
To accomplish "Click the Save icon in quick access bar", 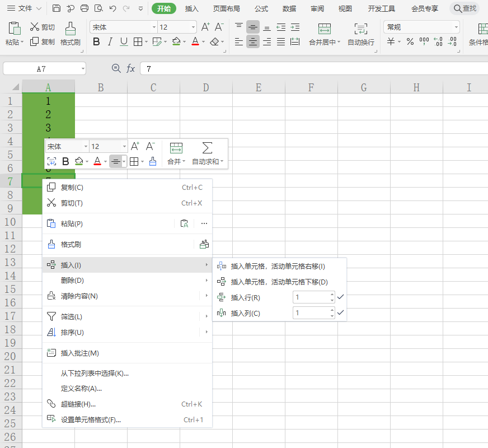I will coord(57,8).
